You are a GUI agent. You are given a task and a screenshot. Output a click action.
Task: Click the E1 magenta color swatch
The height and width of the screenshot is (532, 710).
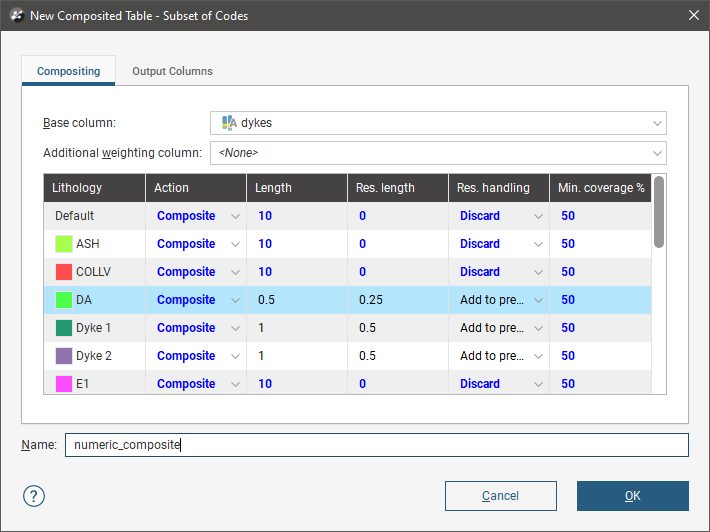click(64, 384)
